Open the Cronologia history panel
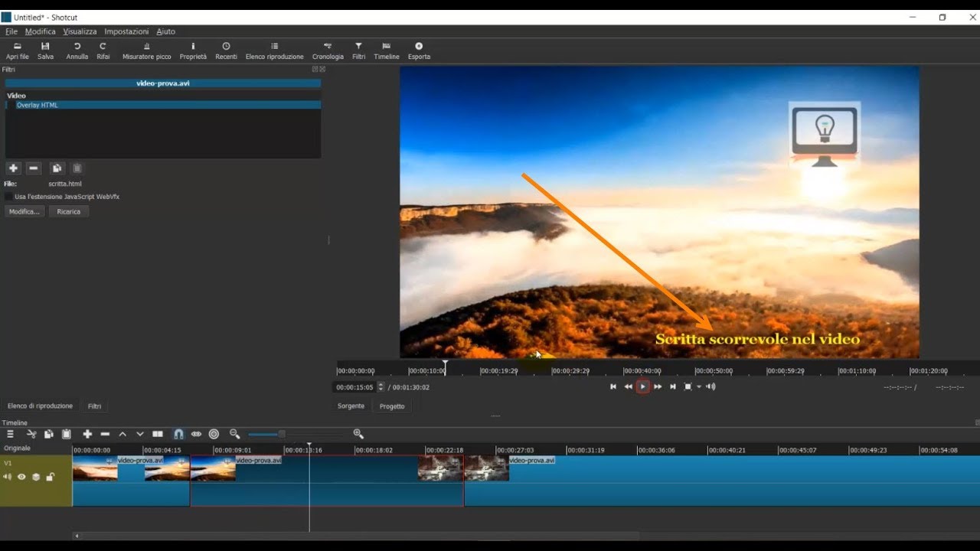Screen dimensions: 980x551 [328, 51]
